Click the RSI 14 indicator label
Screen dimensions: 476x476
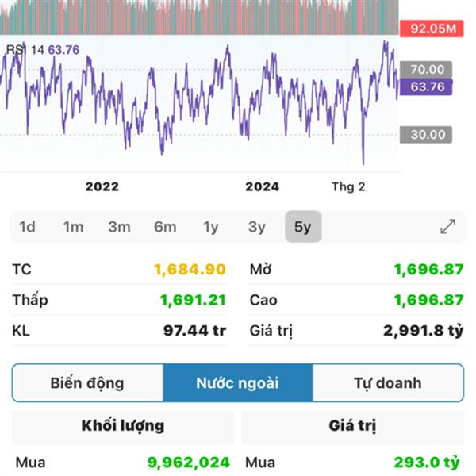coord(25,50)
